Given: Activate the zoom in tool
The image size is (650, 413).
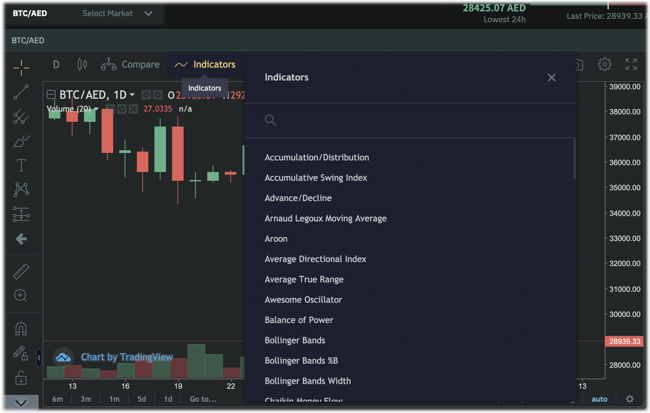Looking at the screenshot, I should (21, 295).
